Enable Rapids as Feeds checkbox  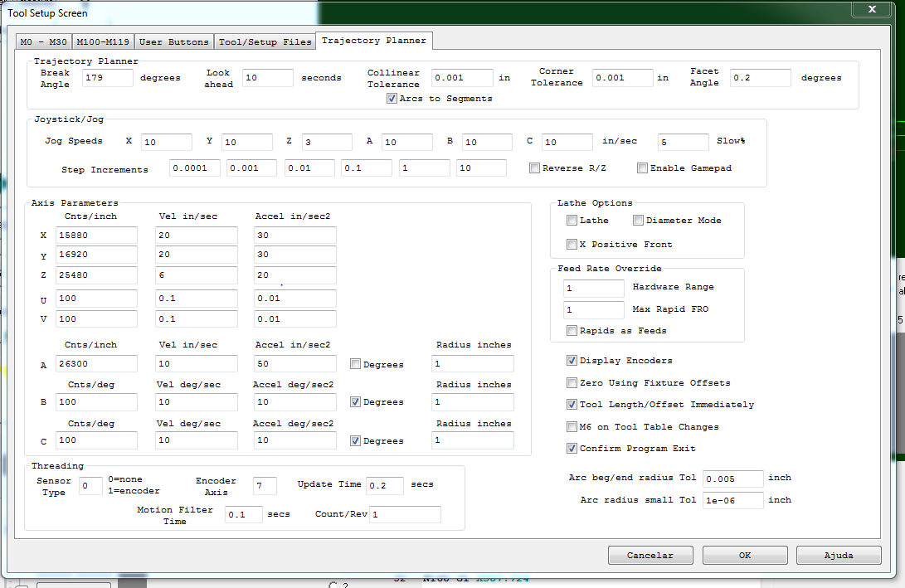point(572,331)
